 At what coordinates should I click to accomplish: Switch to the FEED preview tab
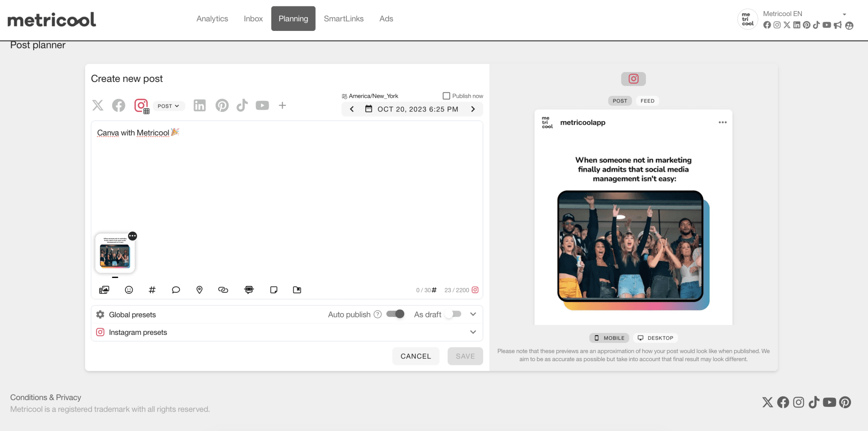[647, 100]
